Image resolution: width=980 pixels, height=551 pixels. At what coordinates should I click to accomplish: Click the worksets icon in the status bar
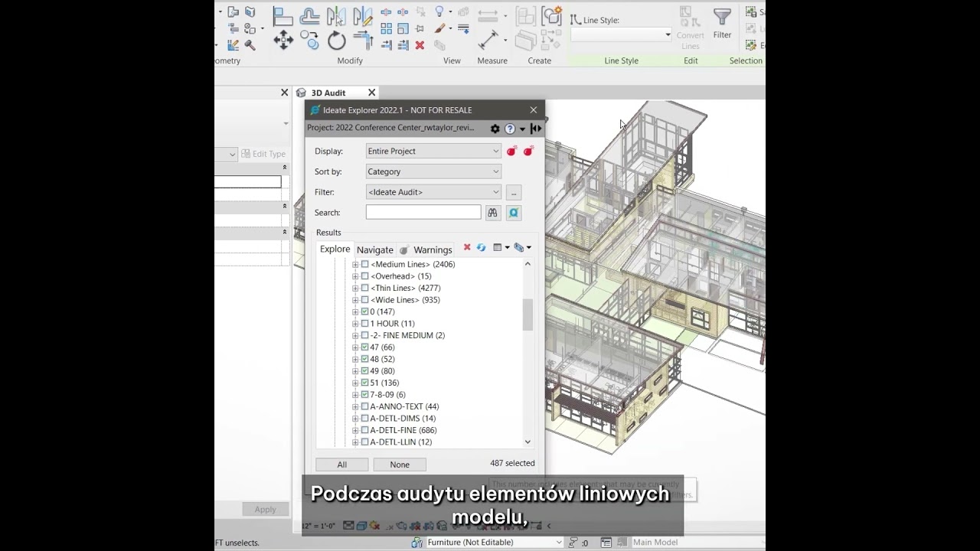click(x=416, y=543)
